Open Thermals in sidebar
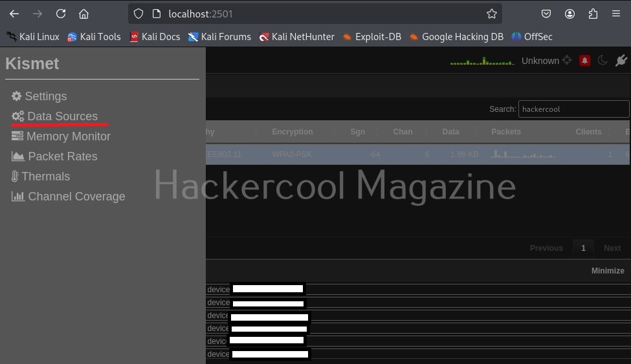631x364 pixels. [x=41, y=177]
